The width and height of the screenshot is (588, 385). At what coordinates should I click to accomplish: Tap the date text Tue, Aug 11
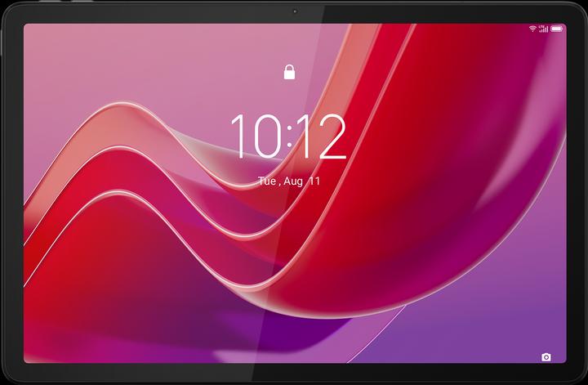(x=289, y=181)
